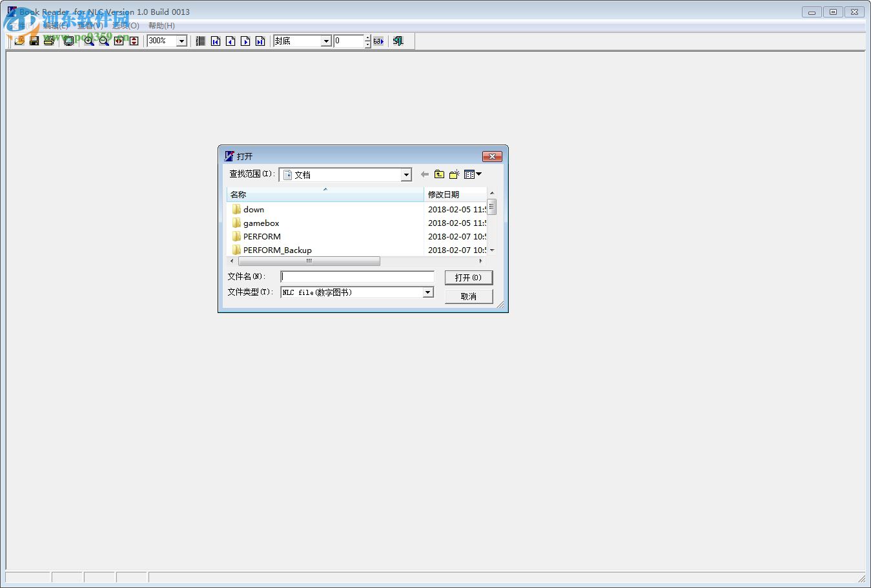Create new folder icon in Open dialog

(455, 174)
